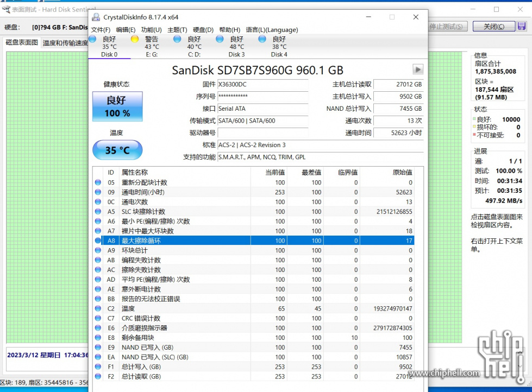The image size is (532, 392).
Task: Click the green disk surface map in Hard Disk Sentinel
Action: 47,197
